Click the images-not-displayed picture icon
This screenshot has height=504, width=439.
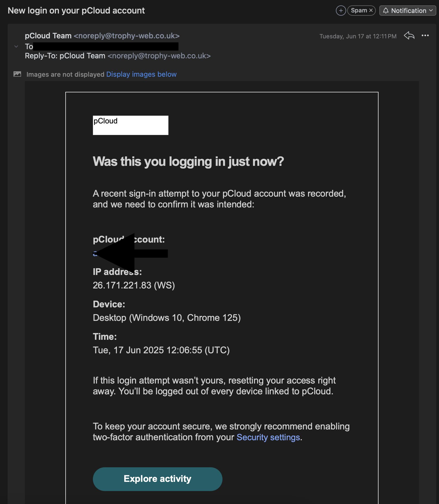click(17, 74)
